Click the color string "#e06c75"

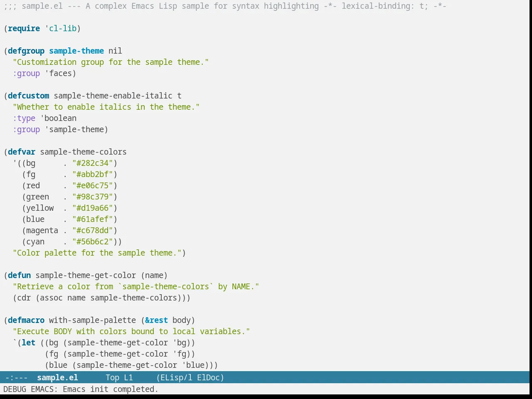tap(93, 185)
